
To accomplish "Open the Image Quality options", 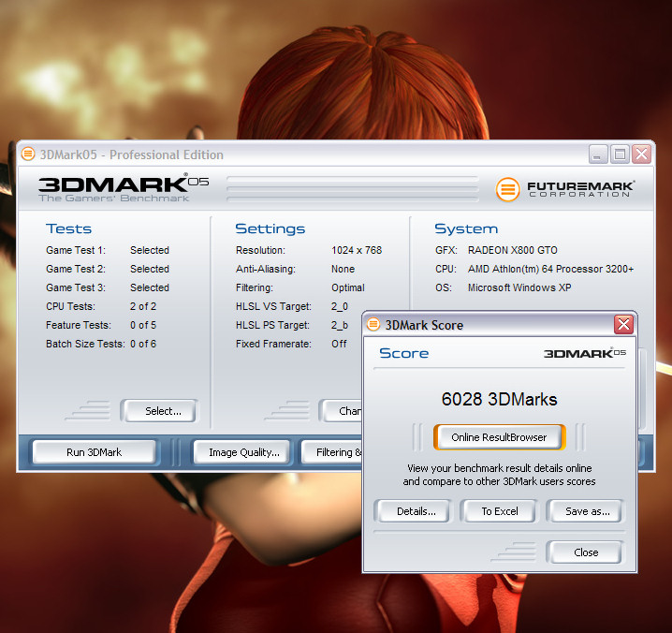I will tap(244, 452).
